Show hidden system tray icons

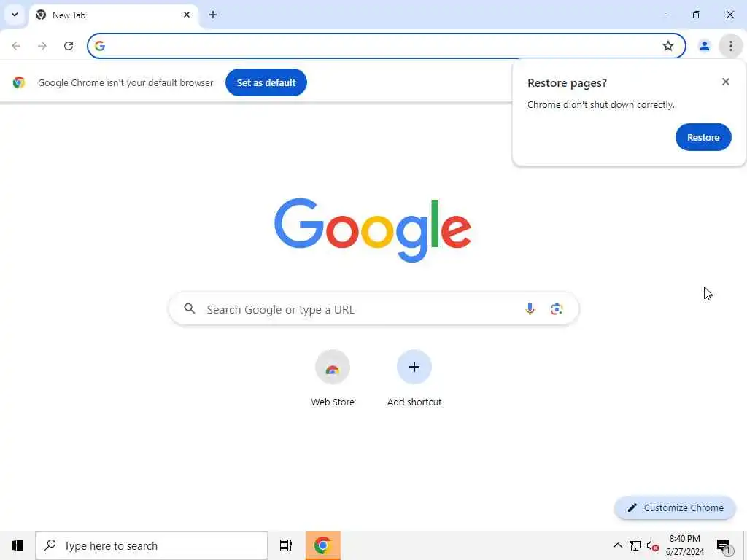point(617,545)
